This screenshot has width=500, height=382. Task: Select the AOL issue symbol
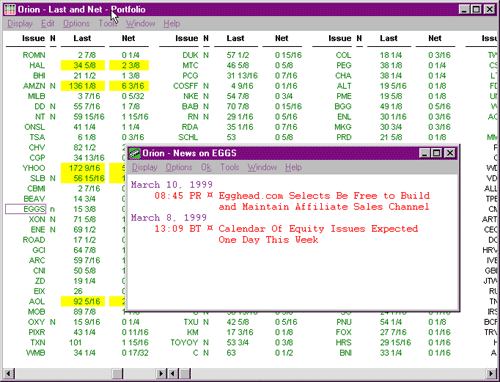[x=37, y=302]
